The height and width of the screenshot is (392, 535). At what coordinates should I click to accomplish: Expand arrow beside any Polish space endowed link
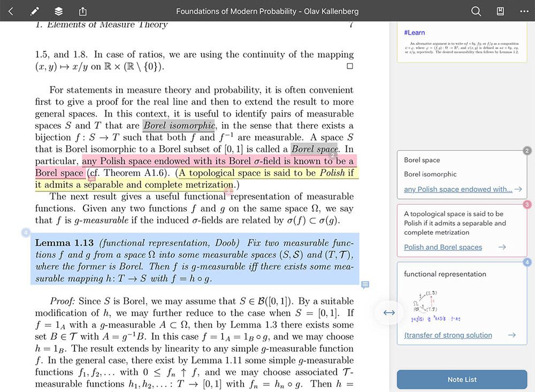click(518, 189)
